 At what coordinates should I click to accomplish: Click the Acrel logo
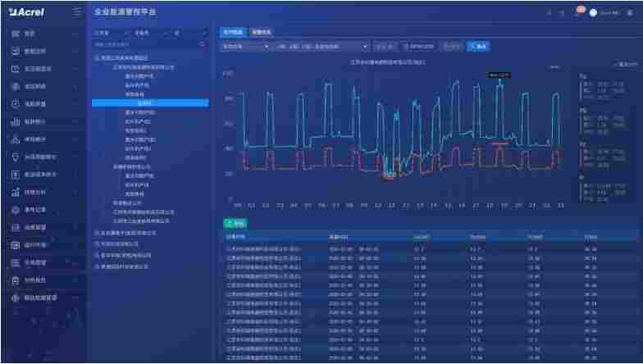28,12
